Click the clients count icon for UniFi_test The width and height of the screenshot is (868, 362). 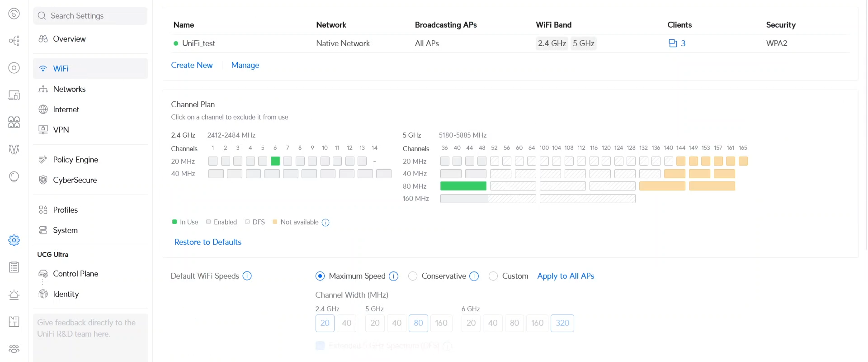[673, 43]
